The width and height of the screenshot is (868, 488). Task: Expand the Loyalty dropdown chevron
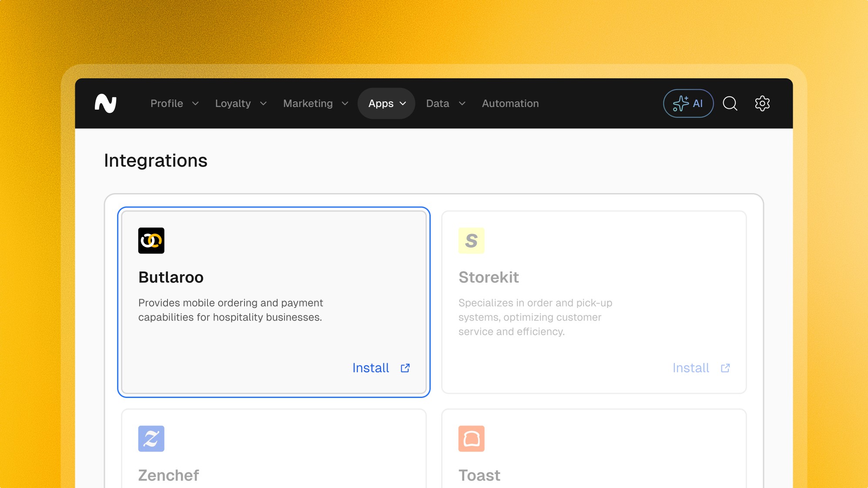263,104
